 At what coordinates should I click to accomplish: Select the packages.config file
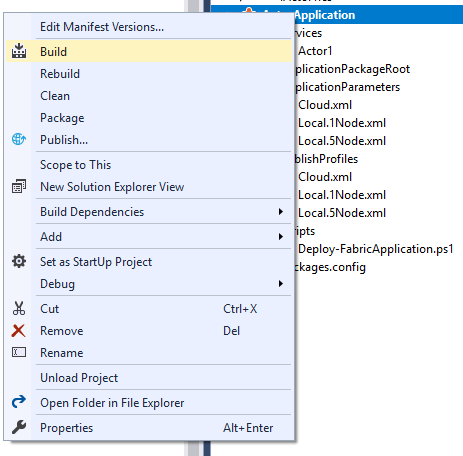[330, 267]
